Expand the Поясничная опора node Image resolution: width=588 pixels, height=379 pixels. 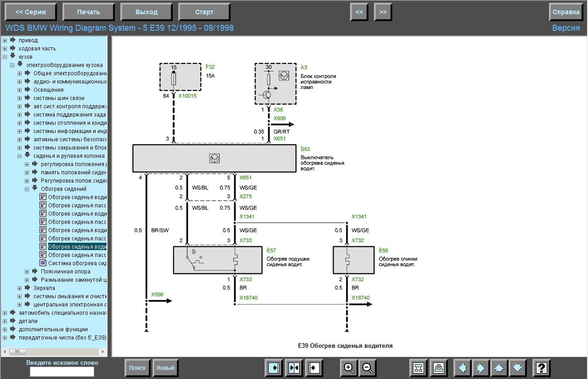pyautogui.click(x=27, y=272)
